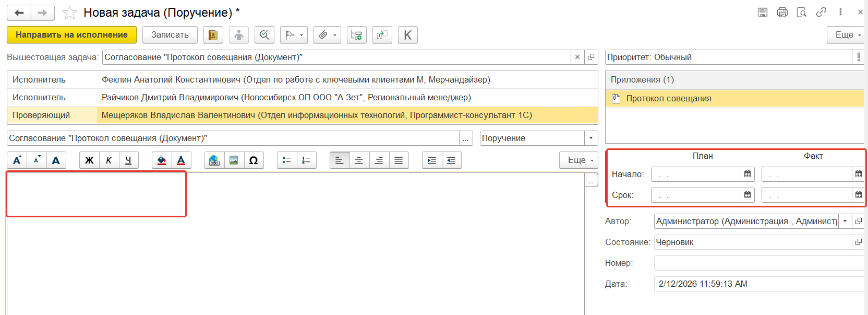
Task: Insert a picture into the text
Action: tap(234, 160)
